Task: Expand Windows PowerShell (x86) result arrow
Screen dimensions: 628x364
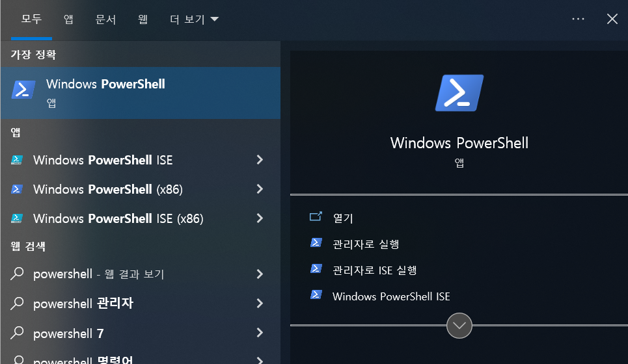Action: (x=260, y=189)
